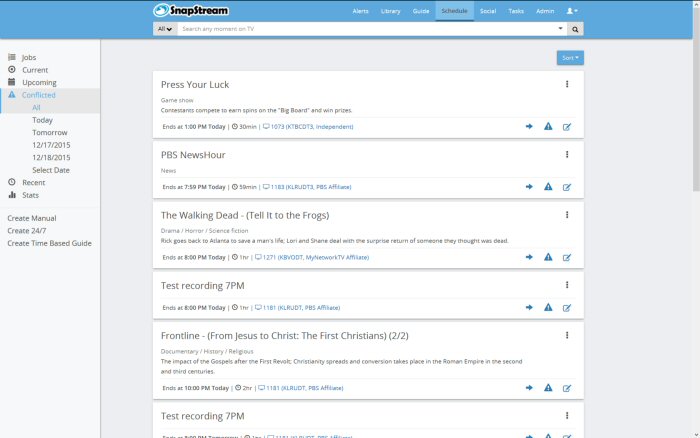700x438 pixels.
Task: Open the All search filter dropdown
Action: tap(165, 29)
